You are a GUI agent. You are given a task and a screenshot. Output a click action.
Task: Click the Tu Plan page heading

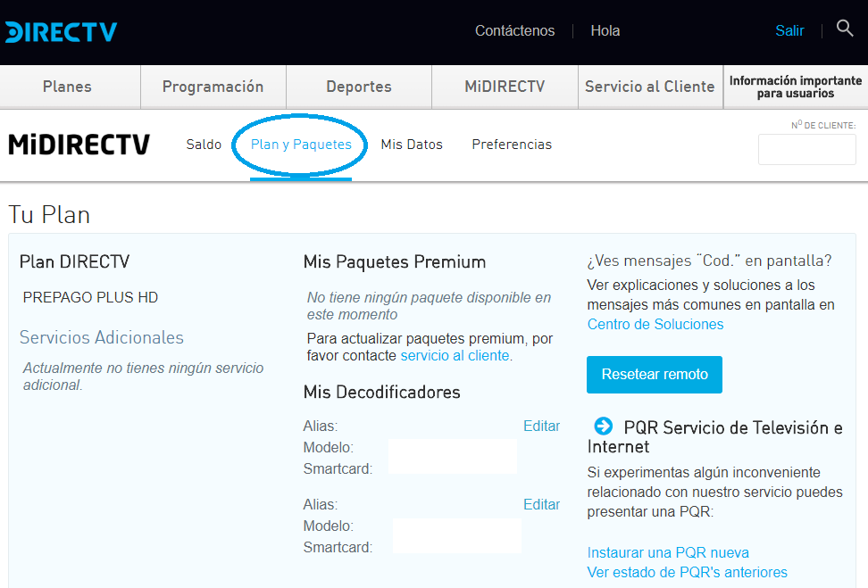tap(49, 215)
